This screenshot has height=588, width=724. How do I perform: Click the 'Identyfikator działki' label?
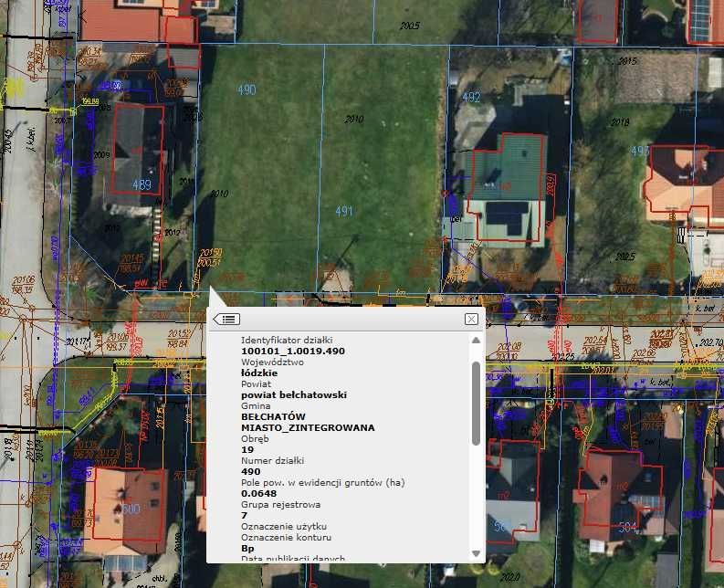287,340
